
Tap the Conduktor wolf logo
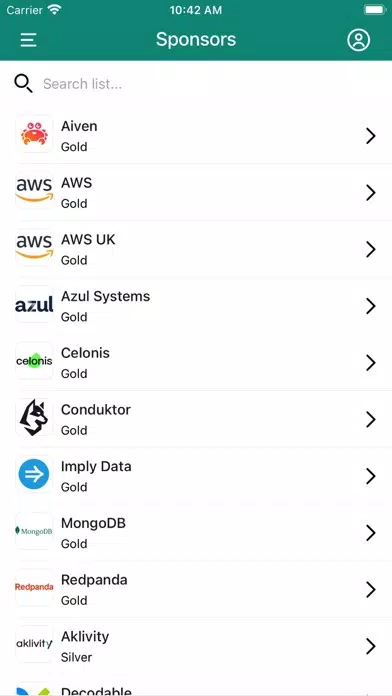pos(34,418)
